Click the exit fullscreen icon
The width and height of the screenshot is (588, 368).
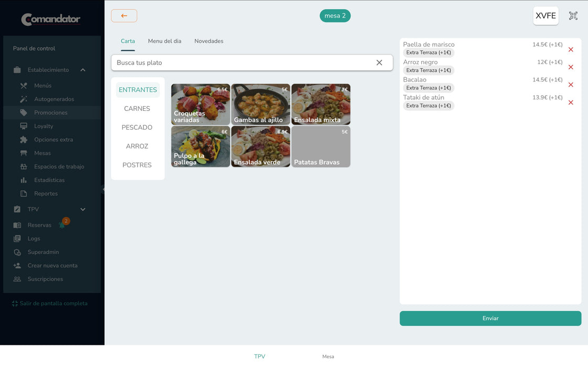(x=15, y=303)
